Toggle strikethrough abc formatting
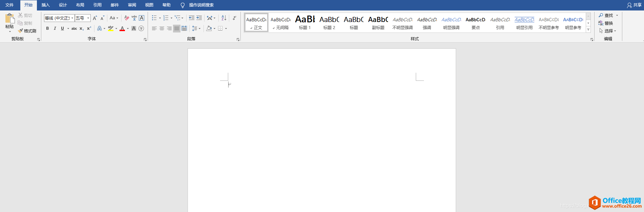Image resolution: width=644 pixels, height=212 pixels. 74,28
